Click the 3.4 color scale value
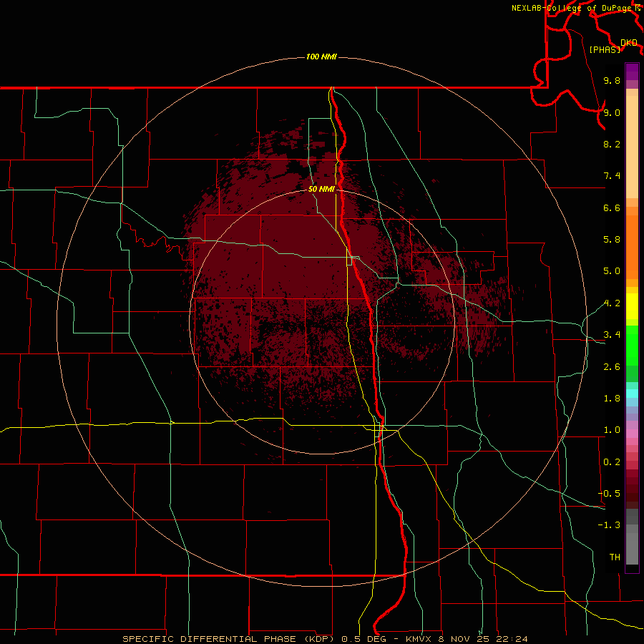This screenshot has height=644, width=644. click(x=612, y=335)
